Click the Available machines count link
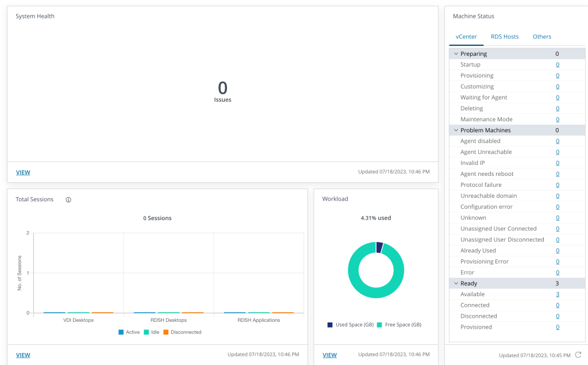588x365 pixels. (x=557, y=294)
